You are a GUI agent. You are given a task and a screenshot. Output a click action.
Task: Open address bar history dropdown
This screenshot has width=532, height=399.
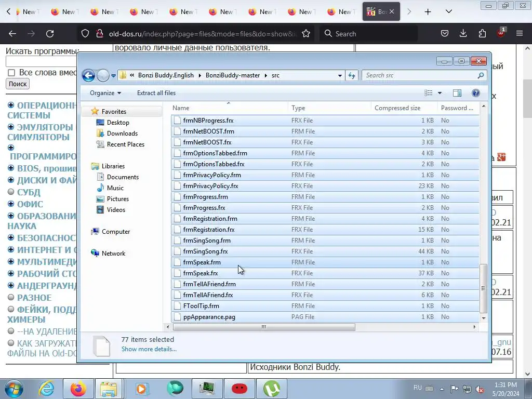[x=340, y=76]
